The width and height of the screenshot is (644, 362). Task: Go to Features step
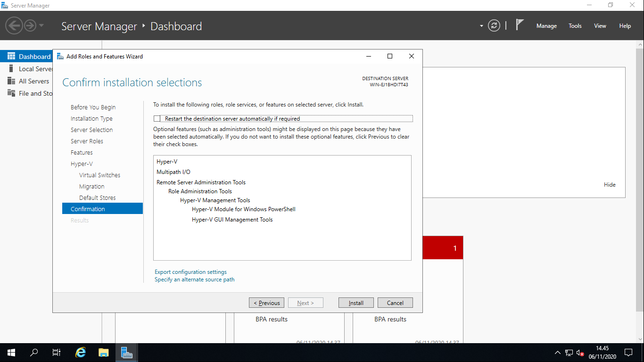82,153
